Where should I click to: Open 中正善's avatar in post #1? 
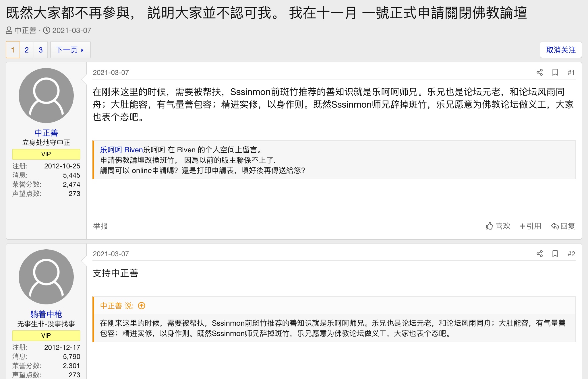(46, 96)
